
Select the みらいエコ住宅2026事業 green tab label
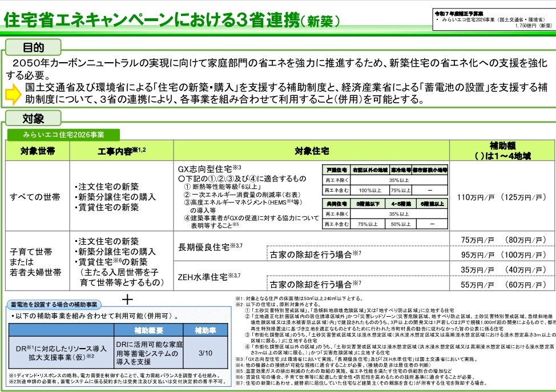63,135
